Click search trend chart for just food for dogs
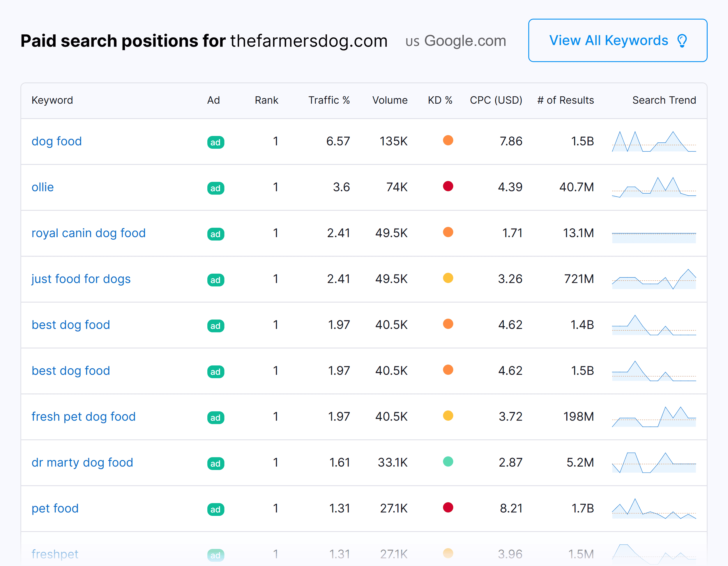The width and height of the screenshot is (728, 566). point(654,279)
